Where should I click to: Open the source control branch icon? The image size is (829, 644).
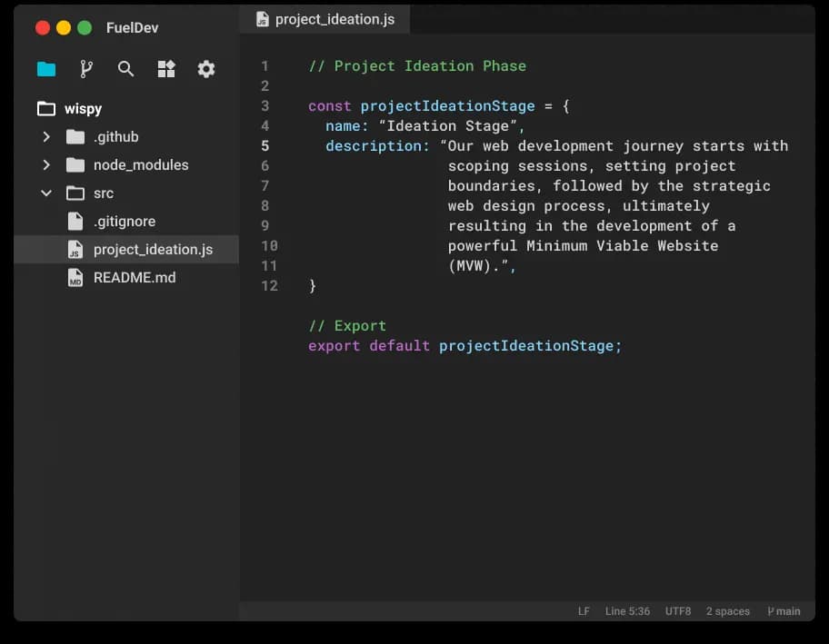click(x=86, y=69)
